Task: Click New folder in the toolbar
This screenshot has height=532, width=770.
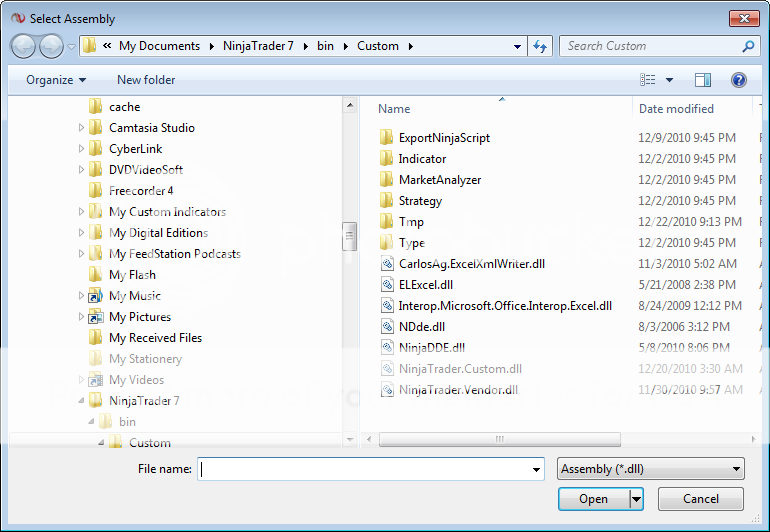Action: point(146,80)
